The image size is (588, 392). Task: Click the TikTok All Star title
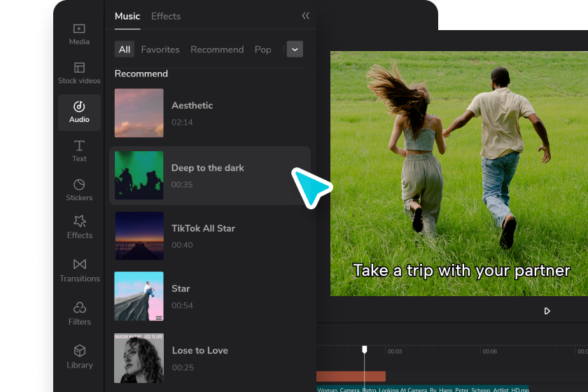(203, 228)
